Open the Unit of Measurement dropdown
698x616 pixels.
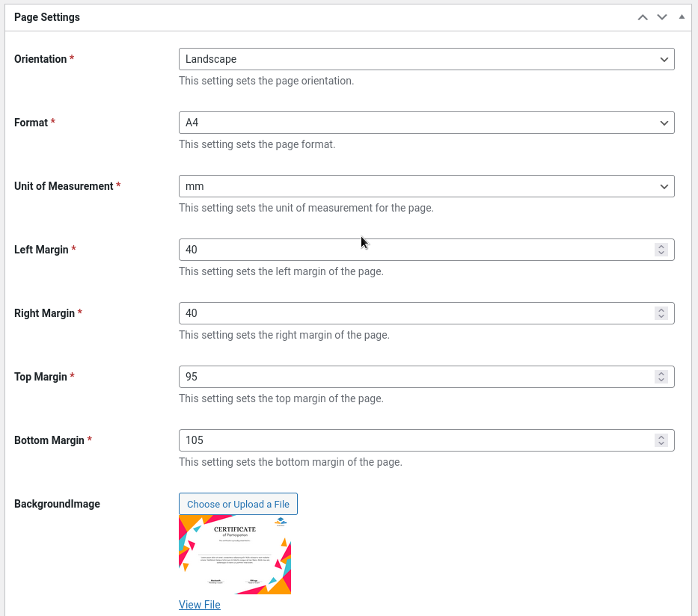tap(426, 186)
